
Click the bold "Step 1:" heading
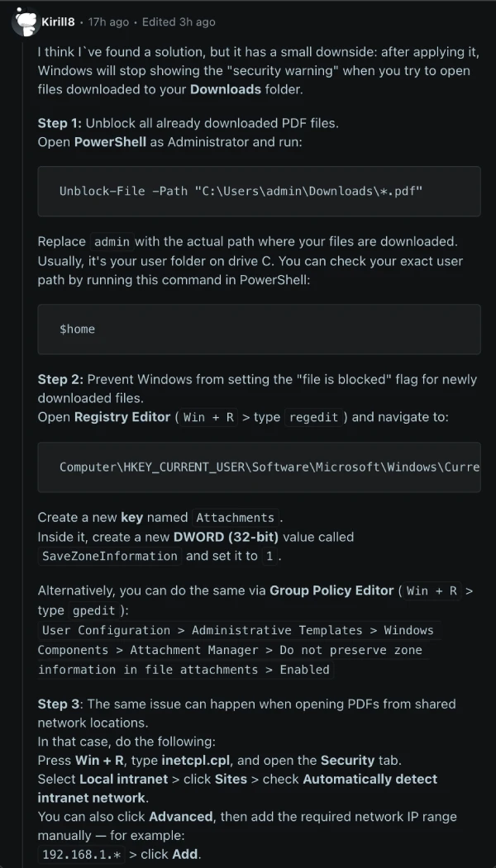60,123
